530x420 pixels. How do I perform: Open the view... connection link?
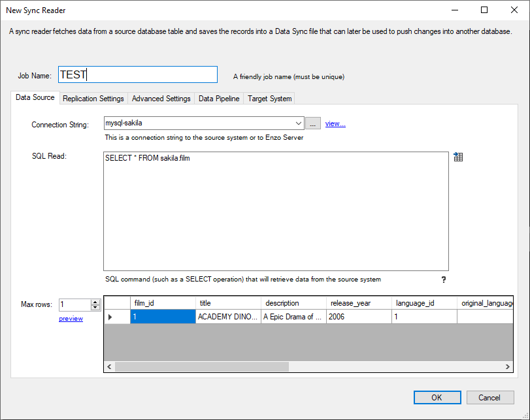[x=335, y=123]
